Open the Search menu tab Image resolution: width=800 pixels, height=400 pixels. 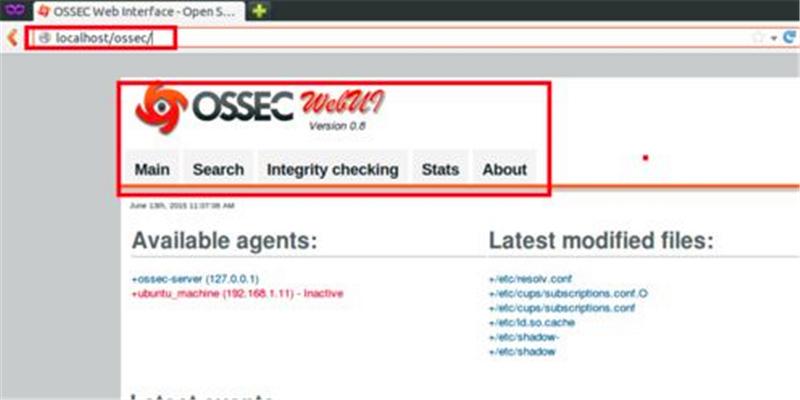click(218, 169)
